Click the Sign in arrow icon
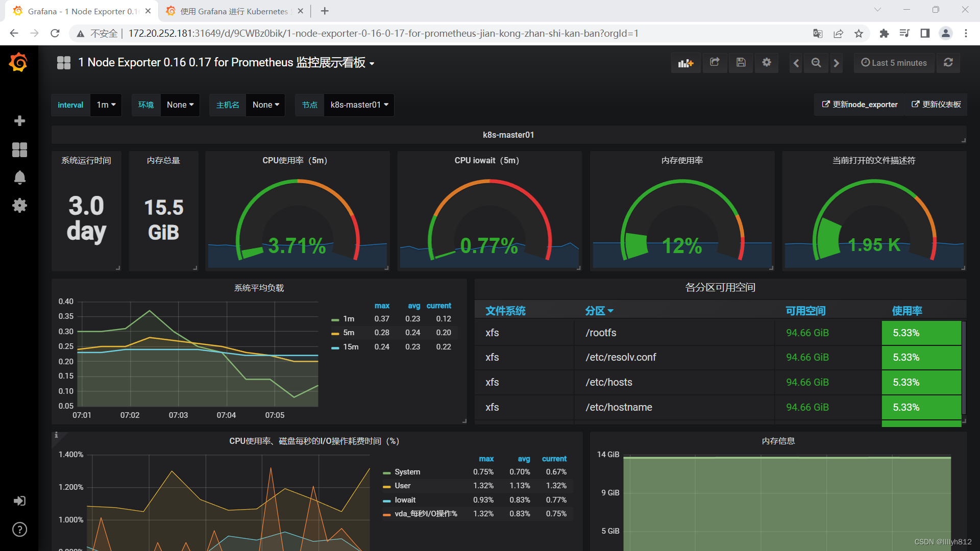The height and width of the screenshot is (551, 980). click(x=19, y=501)
